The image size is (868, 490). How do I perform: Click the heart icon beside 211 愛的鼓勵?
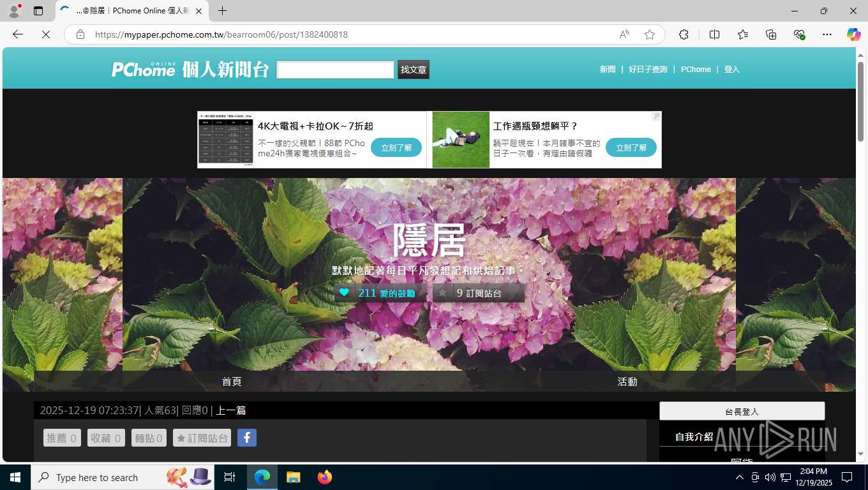pos(345,293)
